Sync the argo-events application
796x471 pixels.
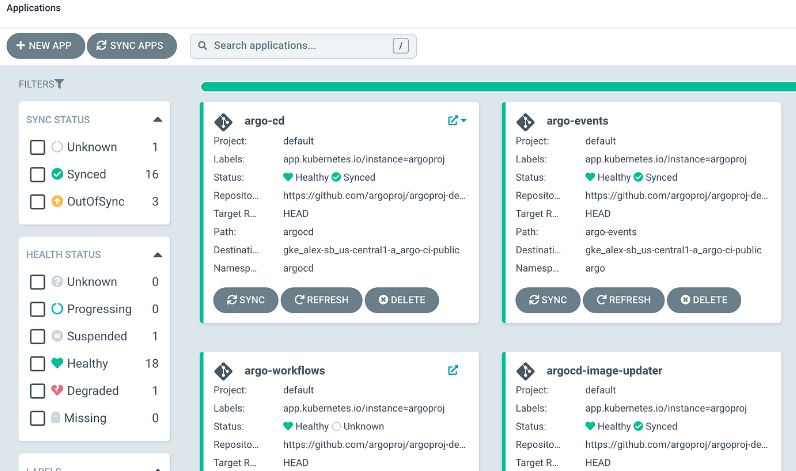point(548,300)
